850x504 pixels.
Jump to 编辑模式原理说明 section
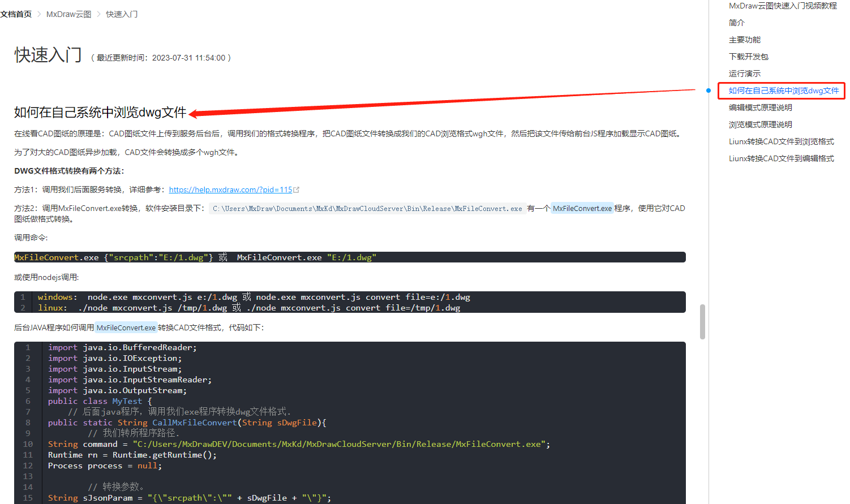(x=761, y=107)
